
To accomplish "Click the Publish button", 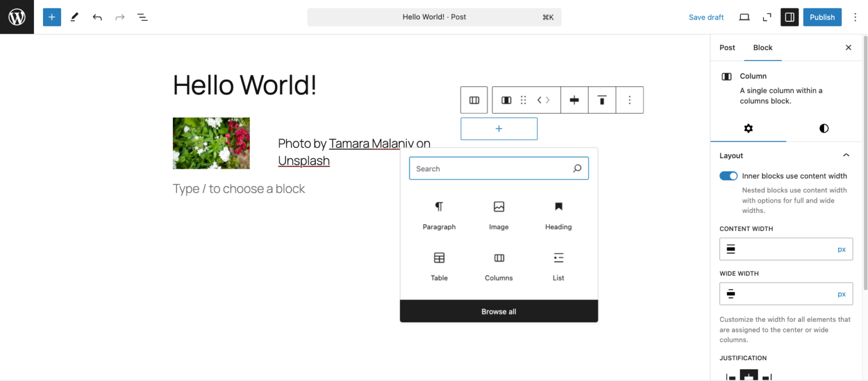I will pyautogui.click(x=822, y=17).
